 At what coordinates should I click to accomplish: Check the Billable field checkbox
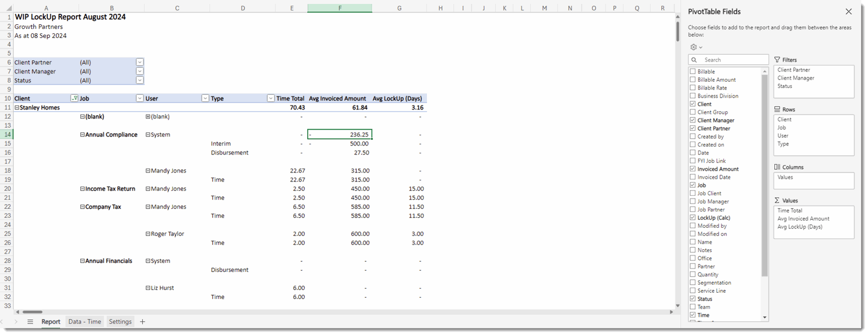click(693, 72)
